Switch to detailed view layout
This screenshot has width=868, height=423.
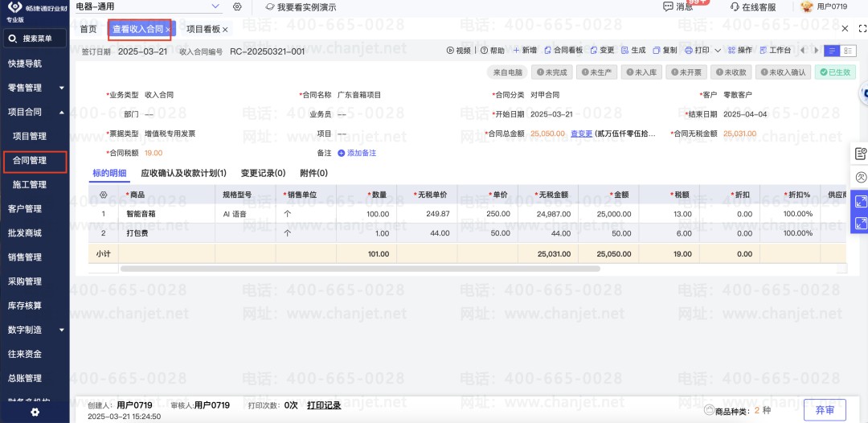point(848,51)
